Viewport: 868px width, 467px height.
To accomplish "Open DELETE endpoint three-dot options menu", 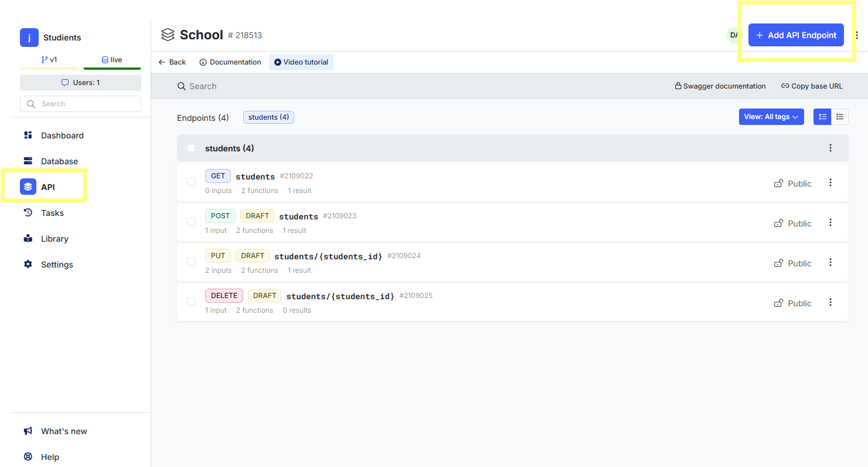I will point(830,302).
